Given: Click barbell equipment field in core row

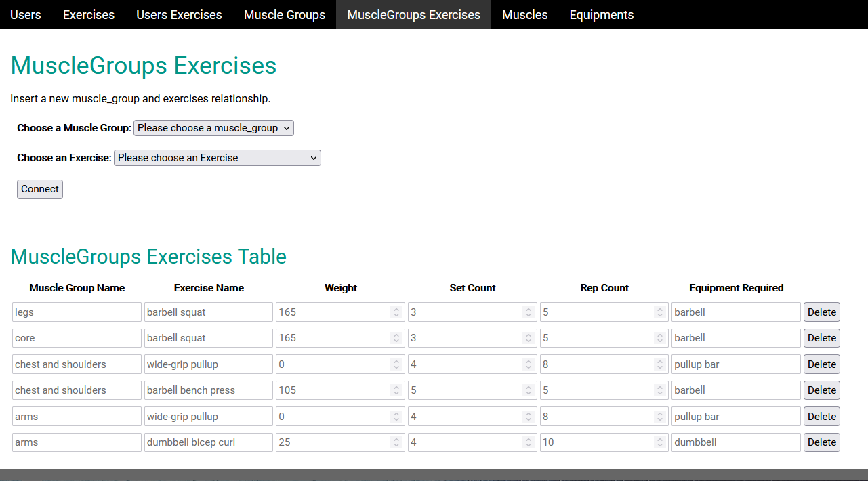Looking at the screenshot, I should coord(736,338).
